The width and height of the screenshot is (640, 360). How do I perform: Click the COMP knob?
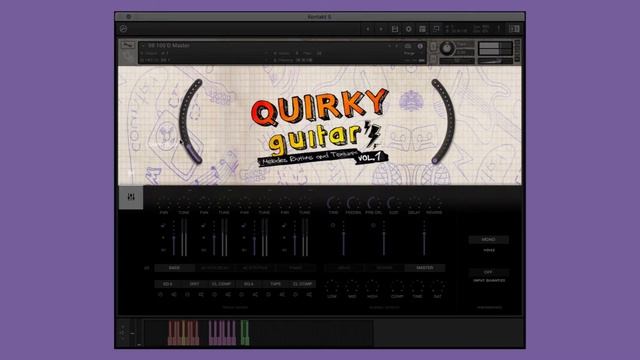tap(397, 287)
